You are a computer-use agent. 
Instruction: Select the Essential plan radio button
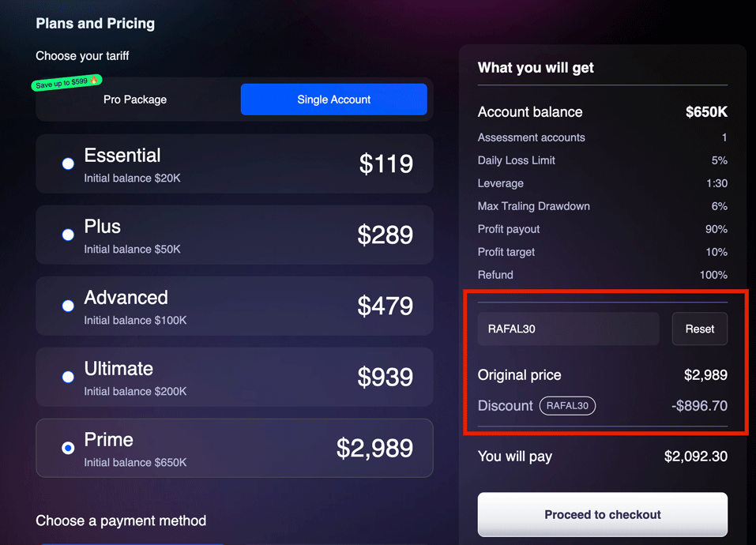(x=68, y=163)
